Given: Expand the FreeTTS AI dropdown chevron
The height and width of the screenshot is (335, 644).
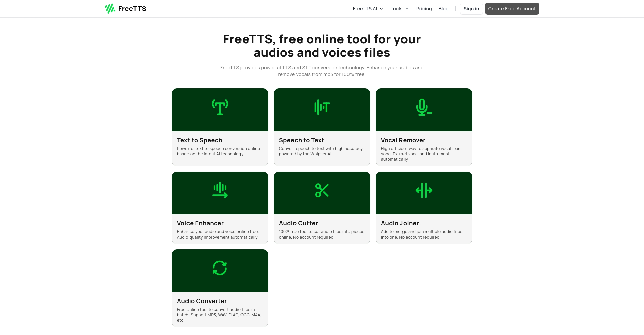Looking at the screenshot, I should coord(381,9).
